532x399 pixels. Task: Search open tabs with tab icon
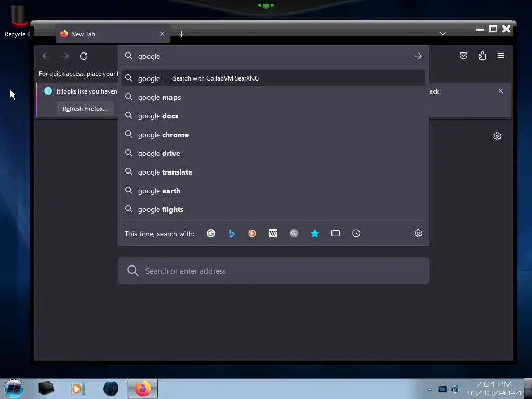(x=336, y=233)
